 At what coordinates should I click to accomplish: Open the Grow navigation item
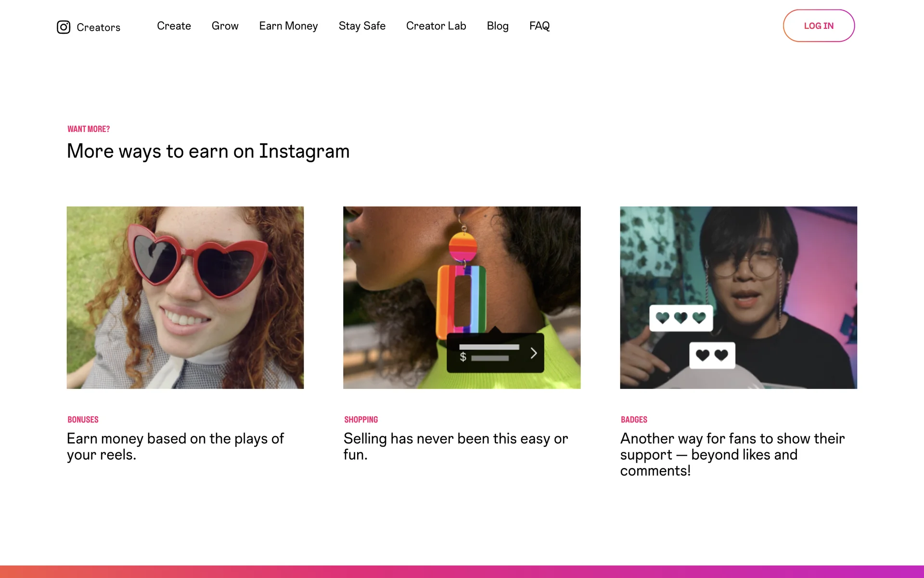pyautogui.click(x=225, y=26)
